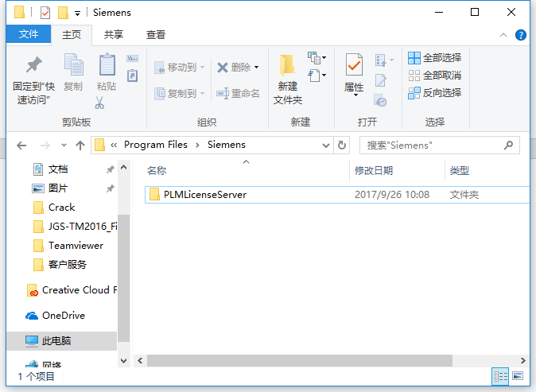The height and width of the screenshot is (392, 536).
Task: Switch to details view layout icon
Action: coord(501,376)
